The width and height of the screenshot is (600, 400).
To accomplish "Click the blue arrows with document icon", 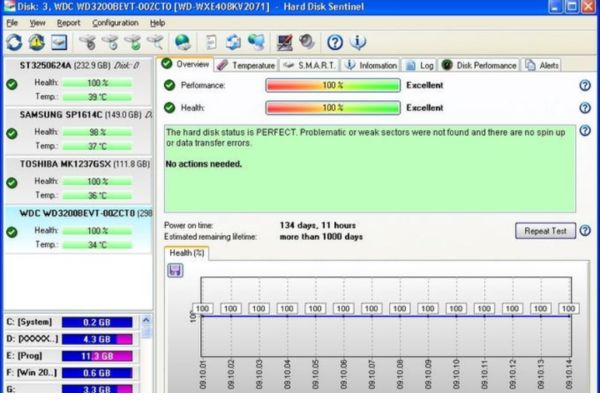I will [233, 42].
